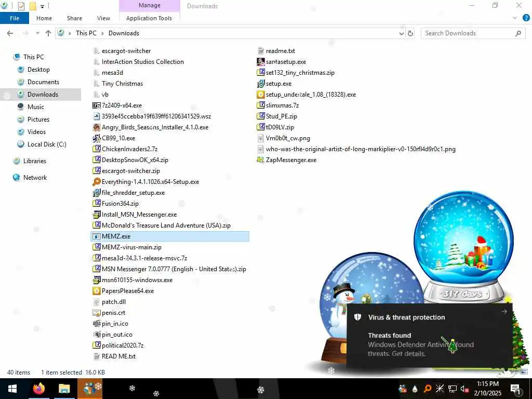Select penis.crt certificate icon
Screen dimensions: 532x399
(96, 313)
